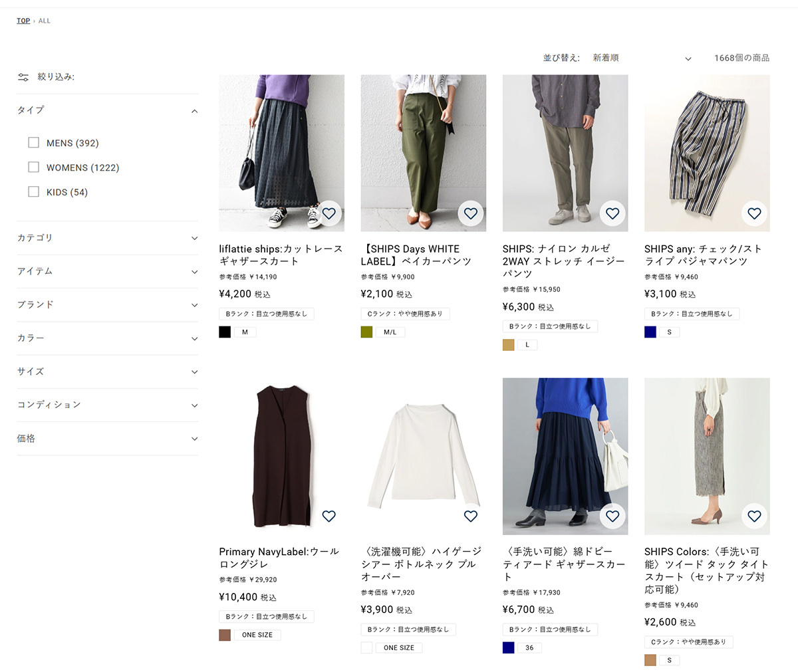Check the KIDS (54) filter box
798x672 pixels.
coord(34,191)
